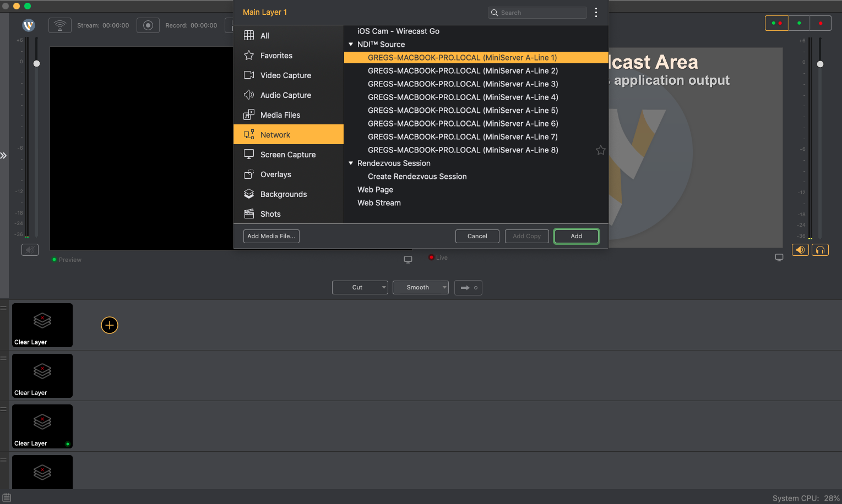
Task: Select the Media Files category
Action: click(x=280, y=114)
